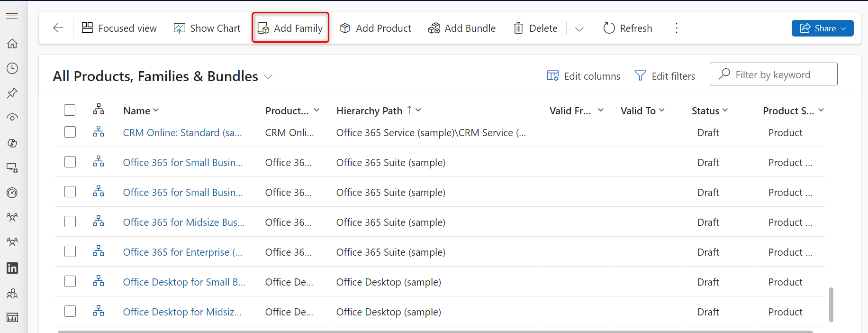Click the Share button
This screenshot has height=333, width=868.
pyautogui.click(x=823, y=28)
